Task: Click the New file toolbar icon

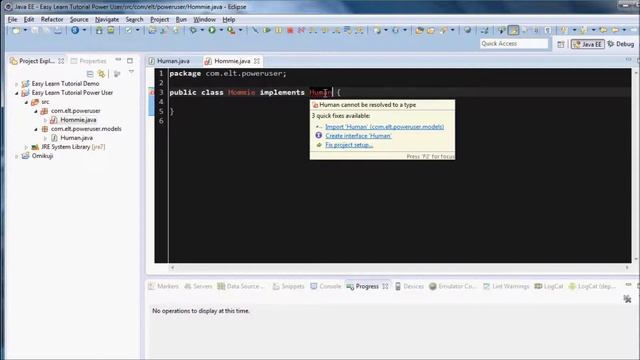Action: [x=16, y=30]
